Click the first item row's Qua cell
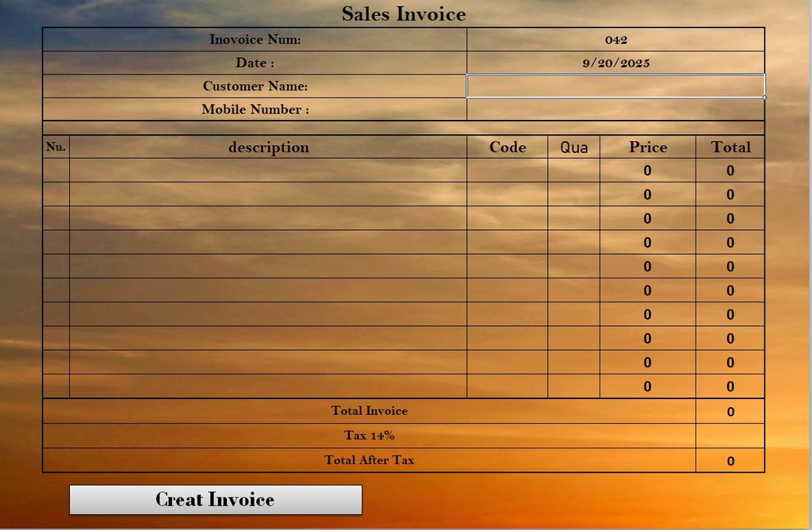Image resolution: width=812 pixels, height=530 pixels. coord(573,171)
